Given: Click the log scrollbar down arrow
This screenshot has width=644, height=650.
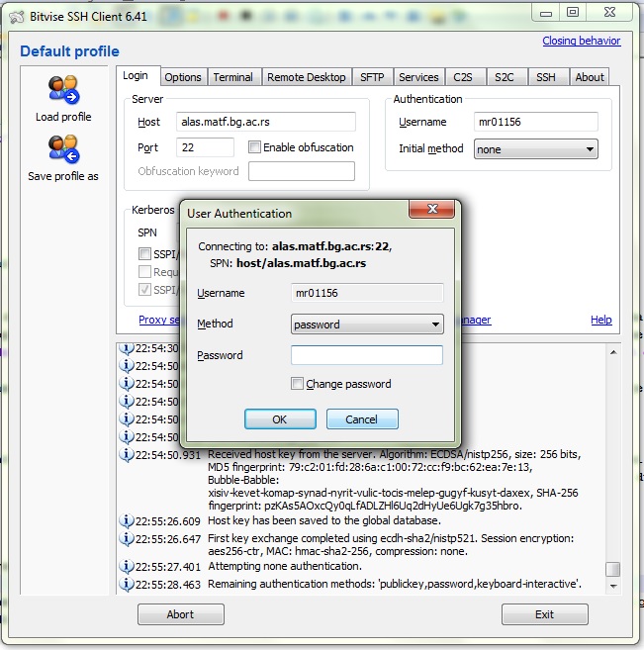Looking at the screenshot, I should [x=613, y=586].
